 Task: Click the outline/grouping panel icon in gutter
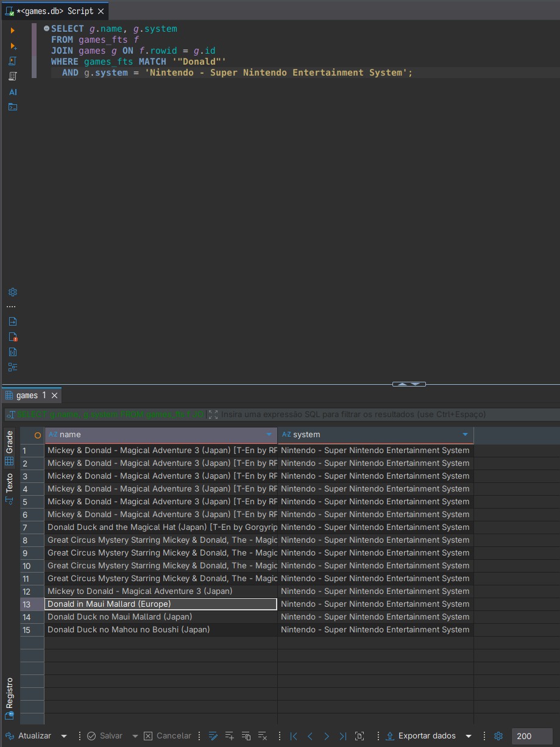pos(13,367)
